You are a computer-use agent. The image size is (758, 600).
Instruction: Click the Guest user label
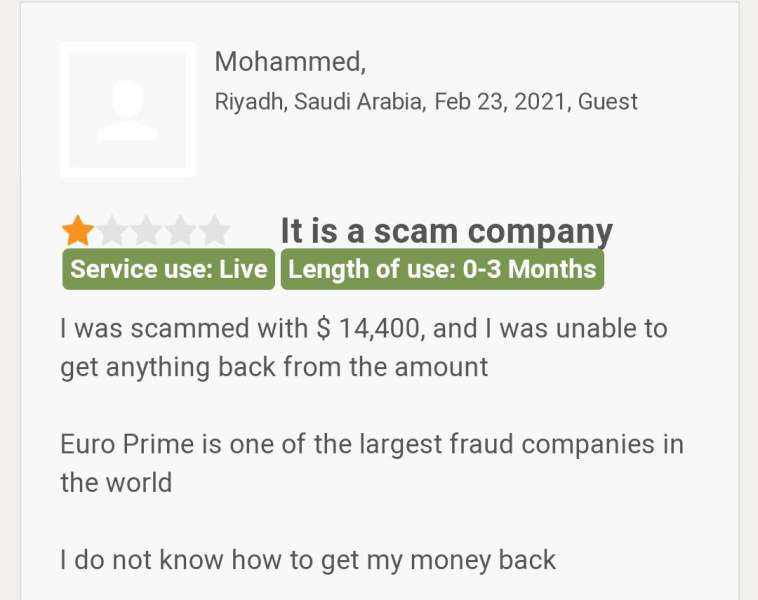tap(608, 102)
